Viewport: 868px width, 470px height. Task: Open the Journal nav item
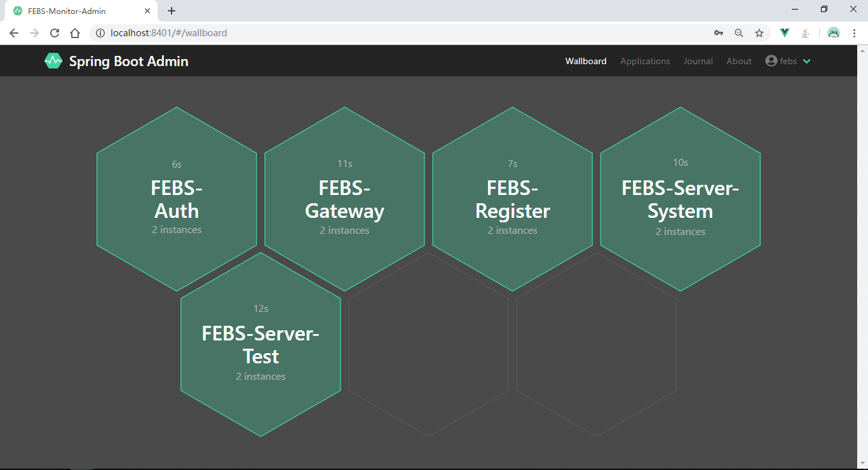[x=698, y=61]
